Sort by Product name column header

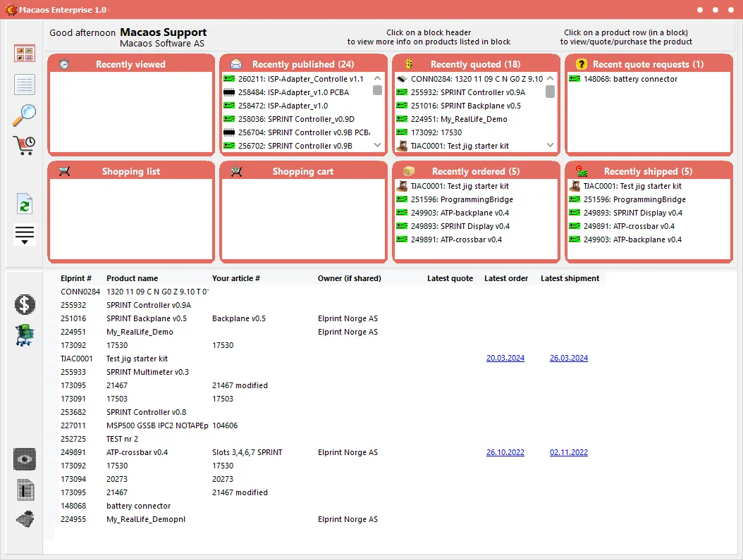[x=133, y=278]
